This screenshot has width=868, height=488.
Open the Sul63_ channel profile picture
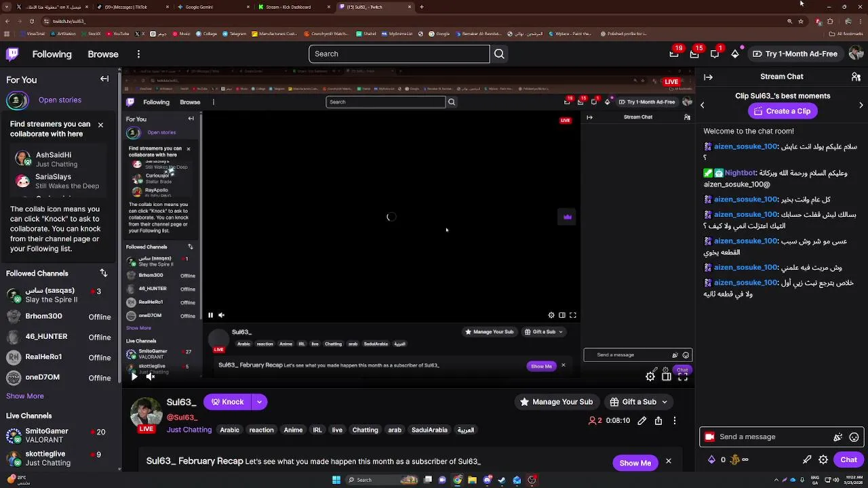pyautogui.click(x=146, y=413)
